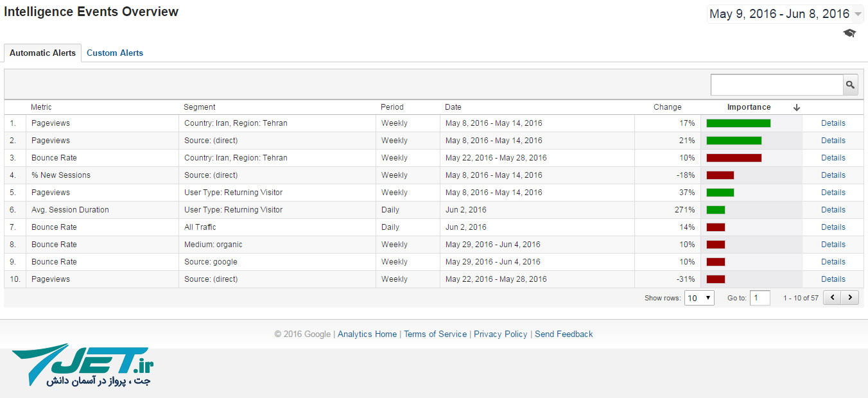Click the 1 - 10 of 57 pagination text
The height and width of the screenshot is (398, 868).
click(x=801, y=298)
